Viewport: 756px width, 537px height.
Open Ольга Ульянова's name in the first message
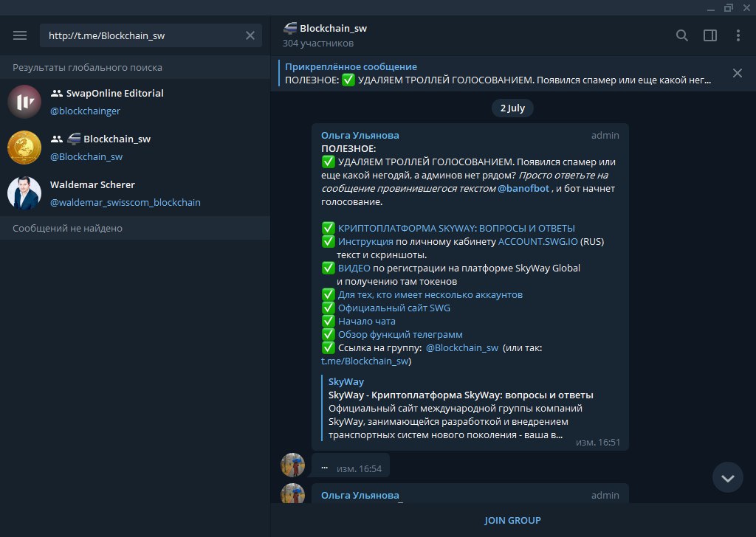coord(360,135)
